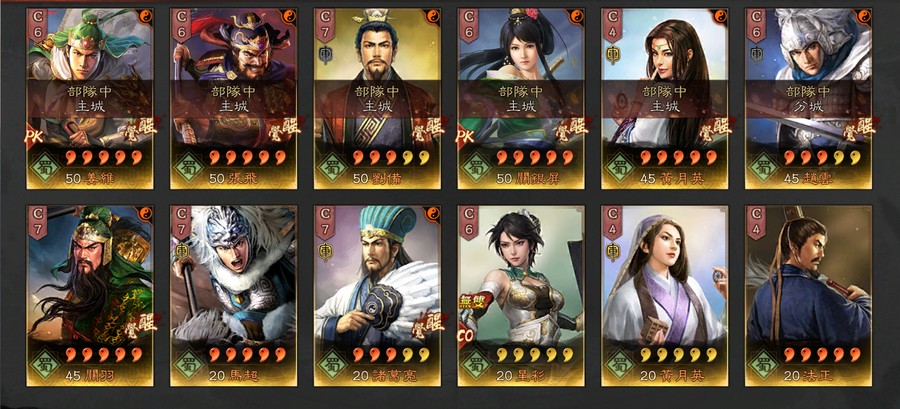The height and width of the screenshot is (409, 900).
Task: Select the 關羽 general card
Action: click(90, 295)
